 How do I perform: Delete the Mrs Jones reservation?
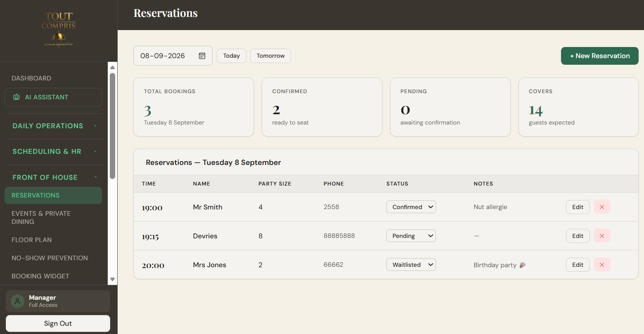coord(602,265)
